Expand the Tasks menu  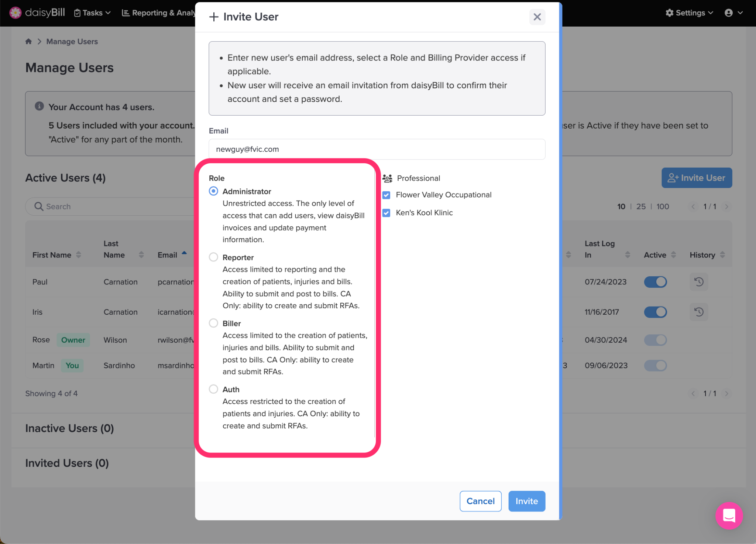(92, 13)
